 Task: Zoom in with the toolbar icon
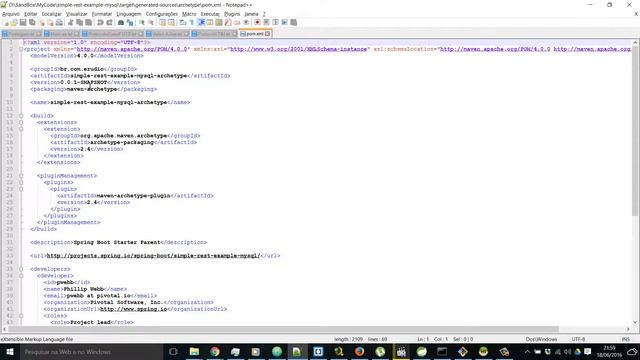click(x=142, y=22)
